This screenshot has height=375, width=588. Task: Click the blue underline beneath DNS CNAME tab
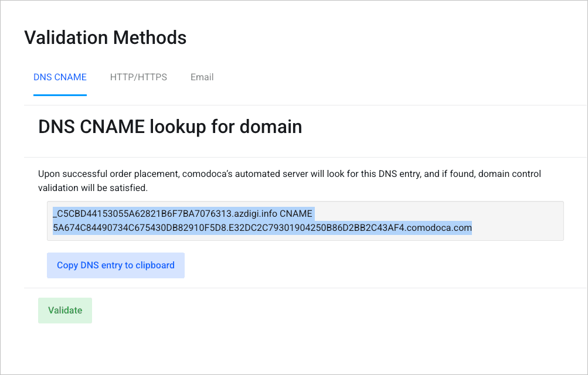click(x=60, y=95)
